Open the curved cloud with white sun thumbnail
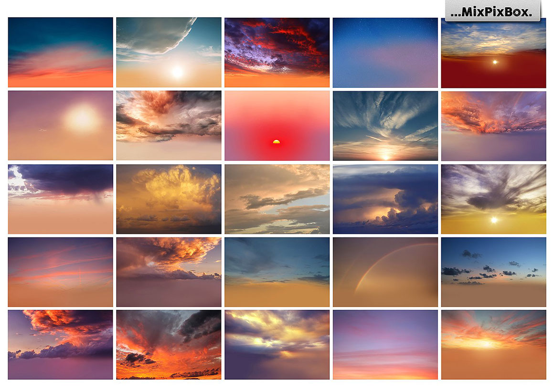Screen dimensions: 554x392 (x=169, y=53)
